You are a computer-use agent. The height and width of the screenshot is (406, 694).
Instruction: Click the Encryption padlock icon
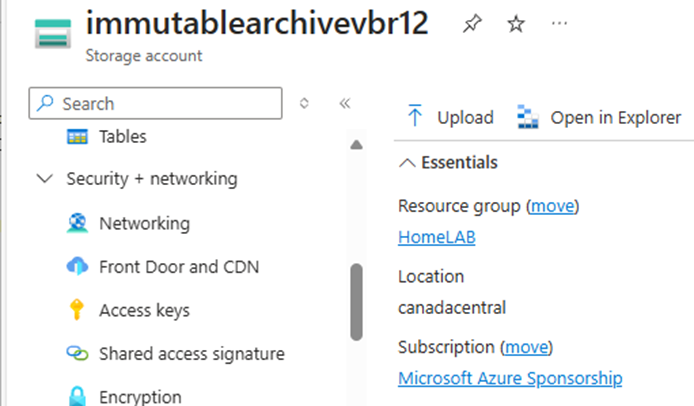tap(77, 397)
